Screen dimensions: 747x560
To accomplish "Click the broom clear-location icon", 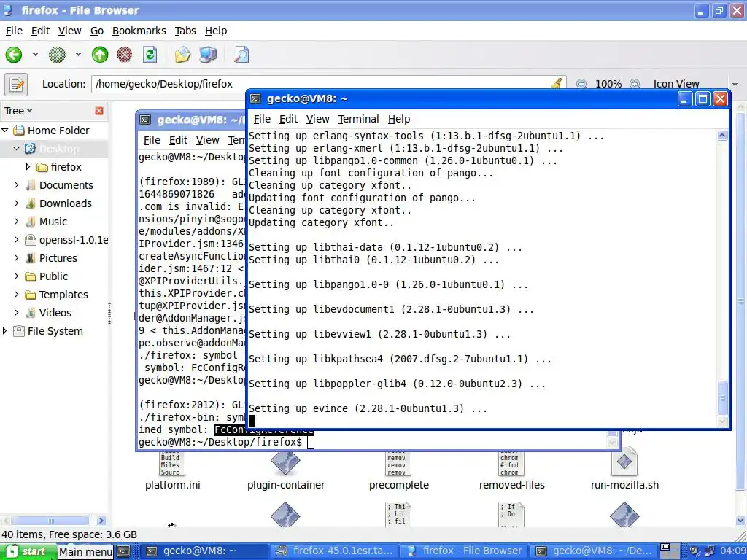I will point(557,84).
